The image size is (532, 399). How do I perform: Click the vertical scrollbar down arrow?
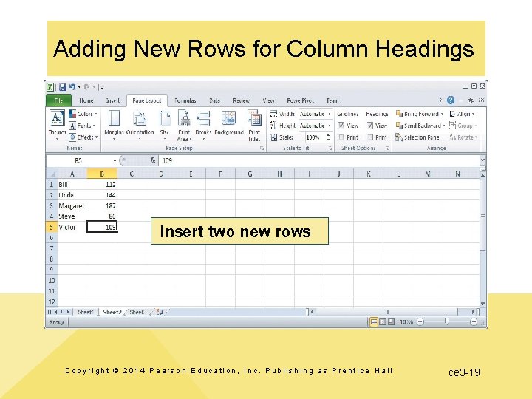coord(482,304)
